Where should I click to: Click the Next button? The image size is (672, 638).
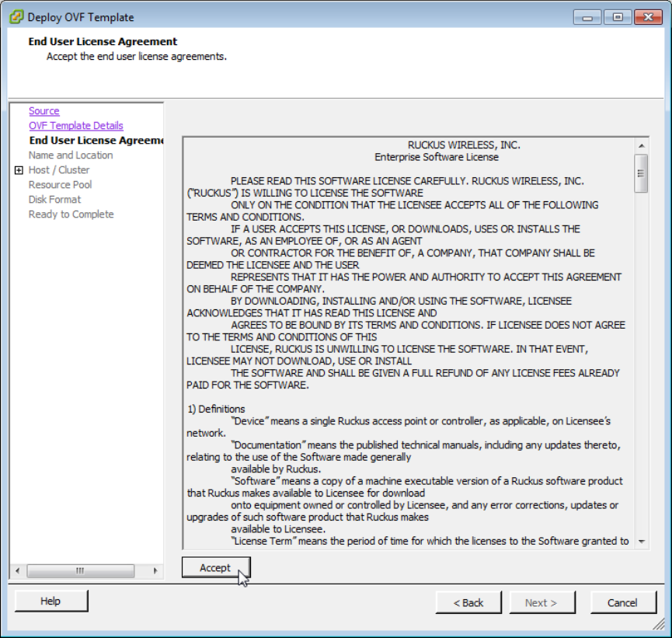point(542,602)
